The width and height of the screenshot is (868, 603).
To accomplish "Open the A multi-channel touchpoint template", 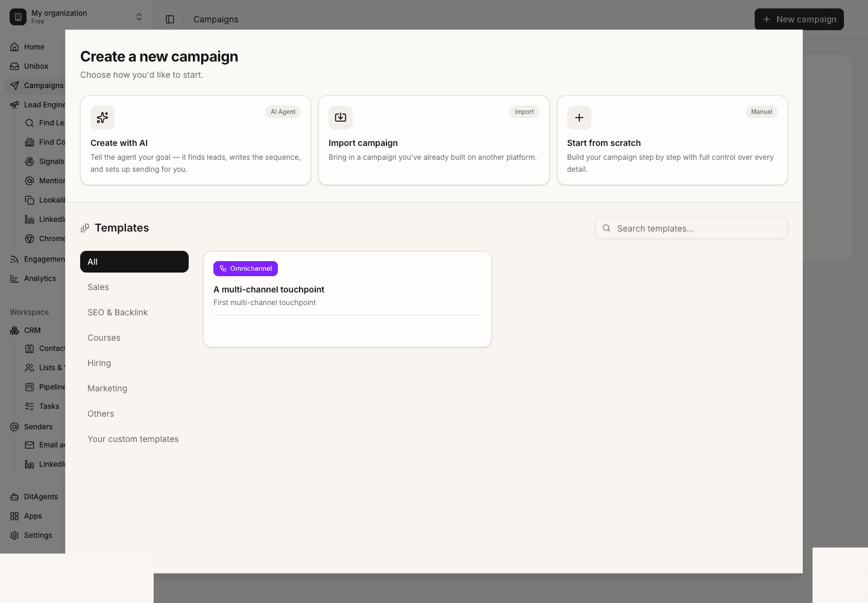I will [347, 299].
